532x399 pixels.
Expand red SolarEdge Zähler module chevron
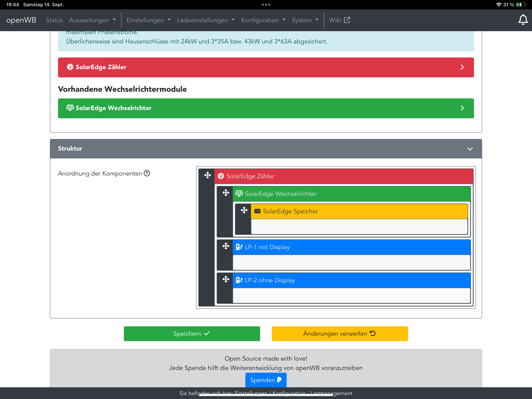(462, 67)
